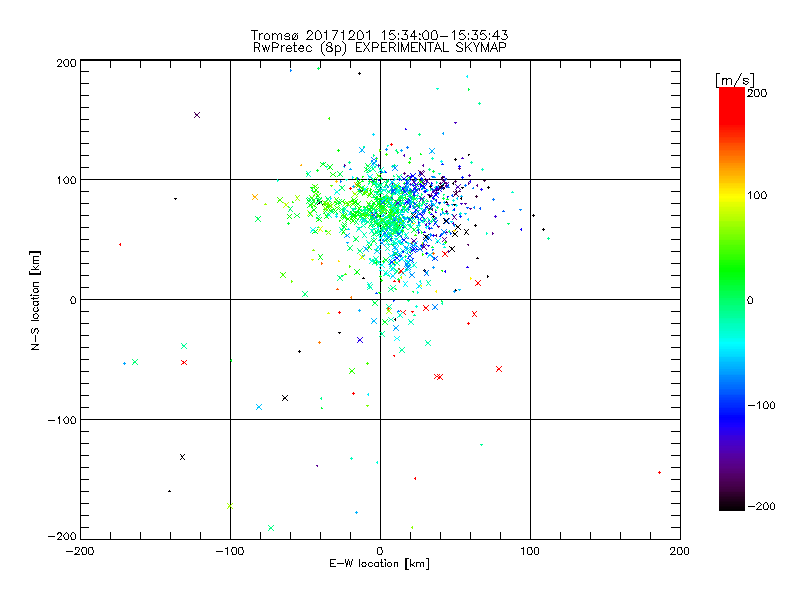
Task: Select the 'RwPretec (8p) EXPERIMENTAL SKYMAP' subtitle
Action: tap(380, 48)
